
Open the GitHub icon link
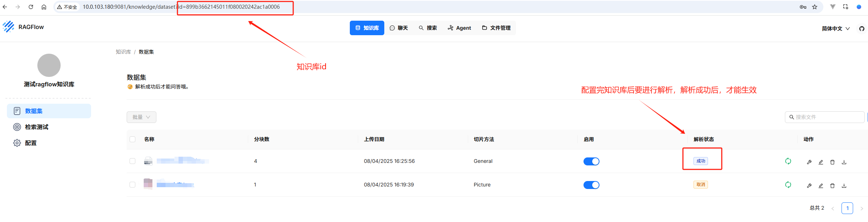coord(861,29)
